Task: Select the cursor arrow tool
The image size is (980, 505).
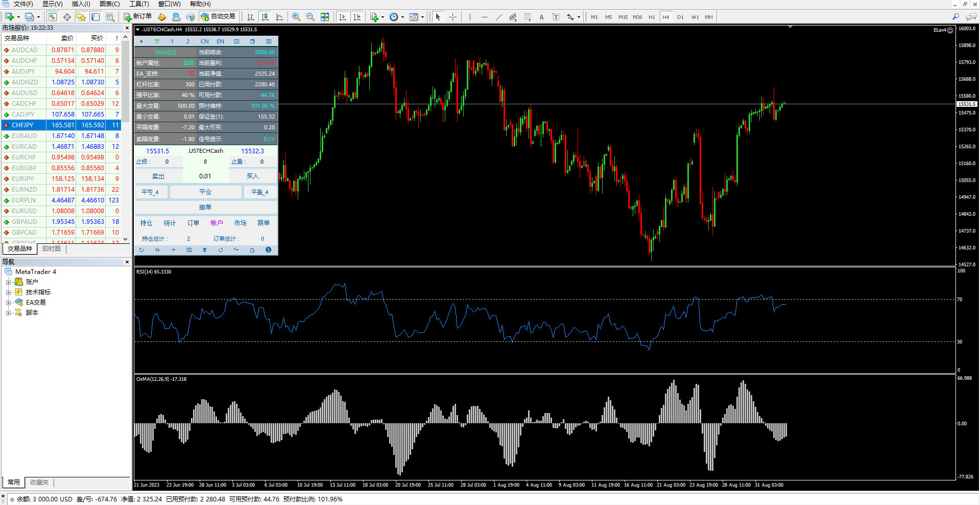Action: 438,17
